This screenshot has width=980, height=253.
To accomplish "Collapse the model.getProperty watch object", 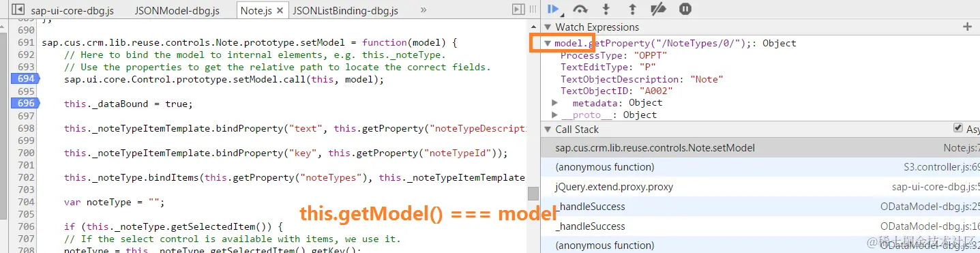I will [x=548, y=44].
